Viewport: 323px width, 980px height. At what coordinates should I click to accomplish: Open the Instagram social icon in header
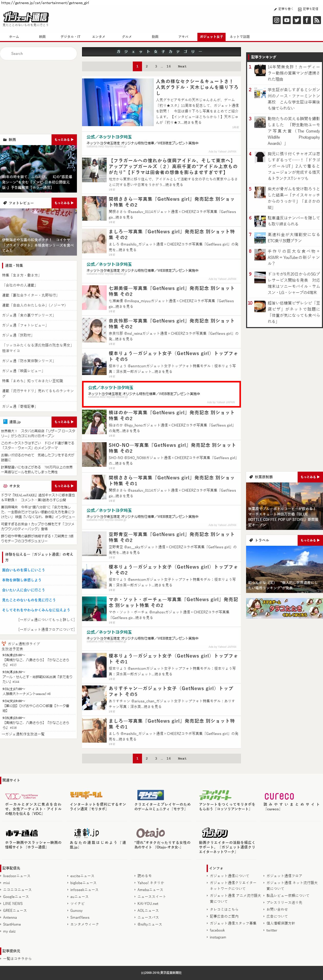[277, 21]
